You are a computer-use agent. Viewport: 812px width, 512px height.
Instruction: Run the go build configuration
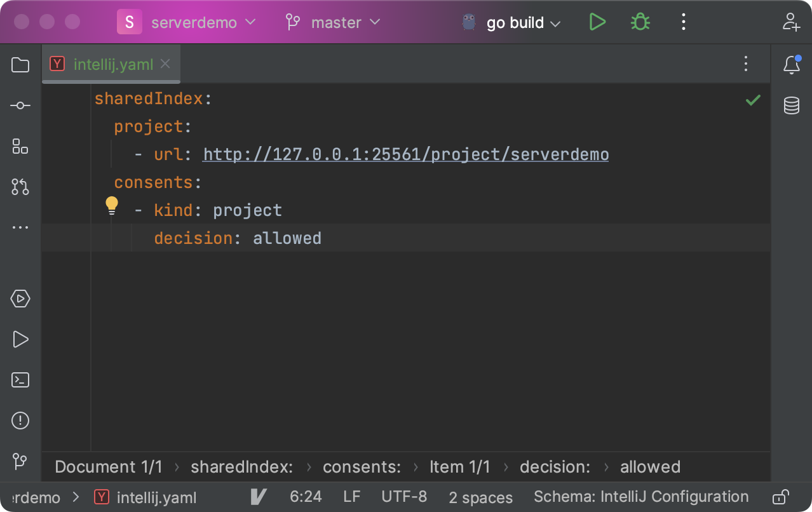coord(597,22)
